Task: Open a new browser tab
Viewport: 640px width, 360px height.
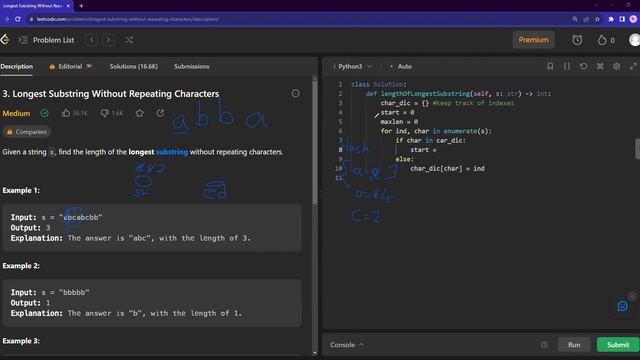Action: tap(81, 6)
